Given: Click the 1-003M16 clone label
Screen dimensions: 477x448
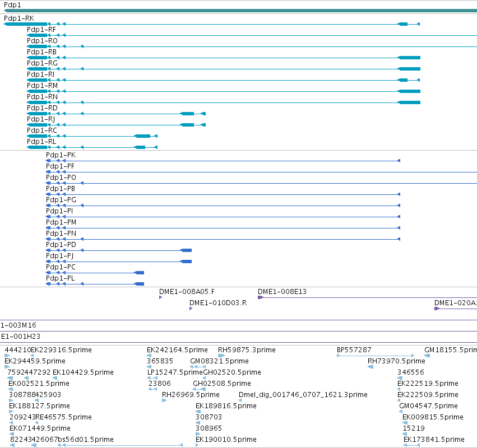Looking at the screenshot, I should [18, 325].
